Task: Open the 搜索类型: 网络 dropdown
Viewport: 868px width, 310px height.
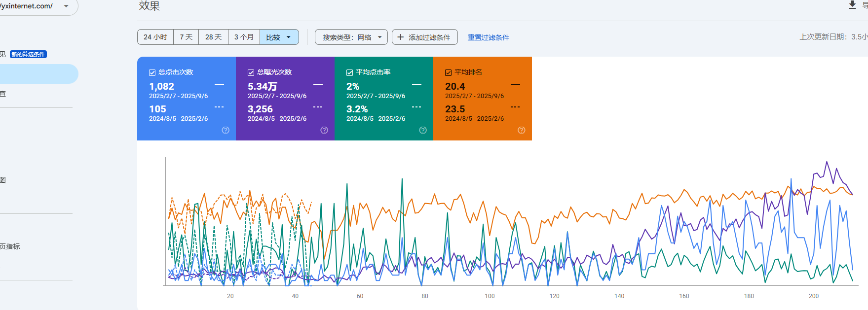Action: tap(351, 37)
